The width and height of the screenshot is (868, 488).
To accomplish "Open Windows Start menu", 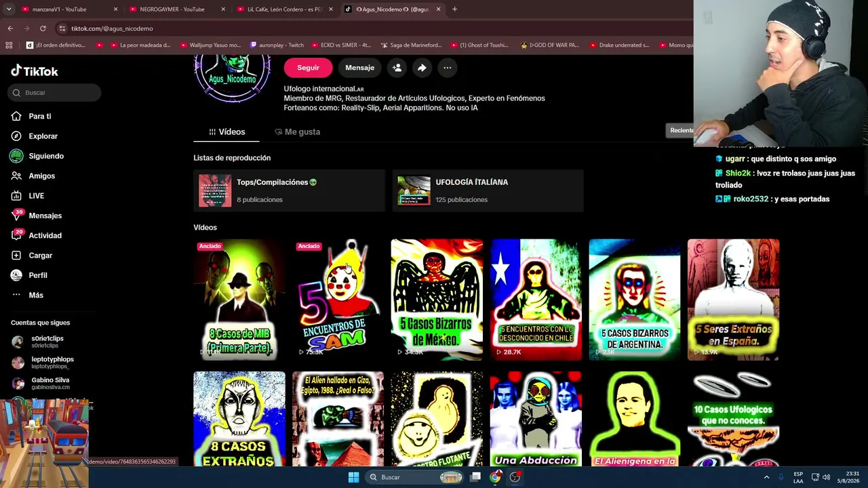I will pos(353,477).
